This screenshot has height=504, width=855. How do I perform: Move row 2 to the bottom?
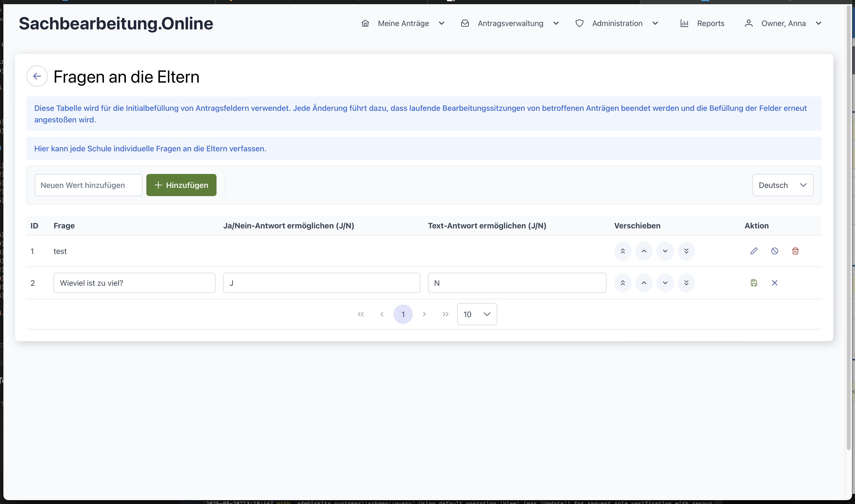click(686, 283)
